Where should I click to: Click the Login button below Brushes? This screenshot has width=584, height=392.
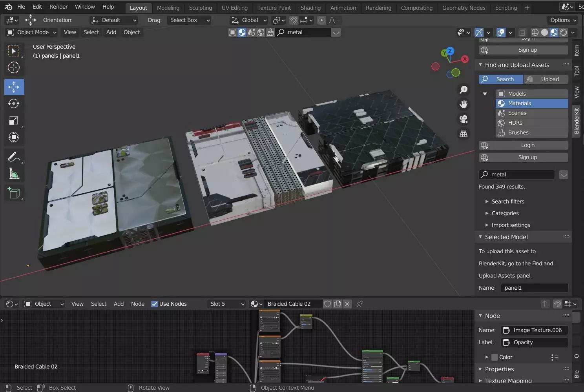[524, 145]
